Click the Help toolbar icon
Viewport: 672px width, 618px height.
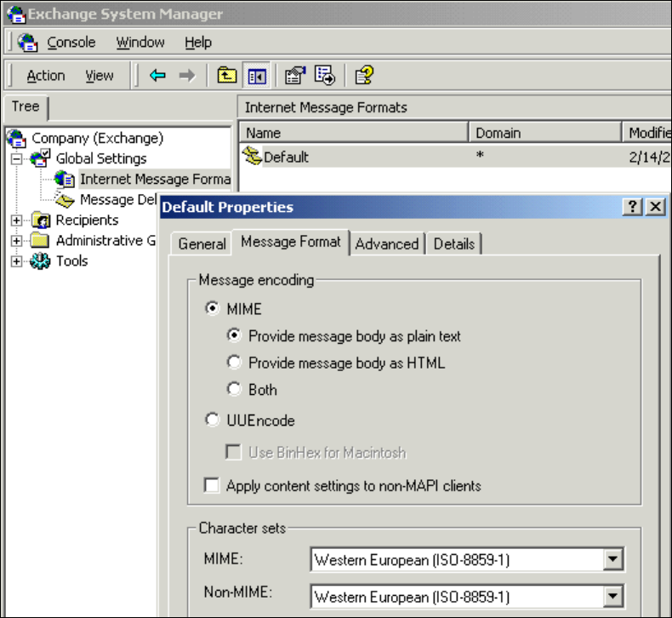click(x=364, y=76)
